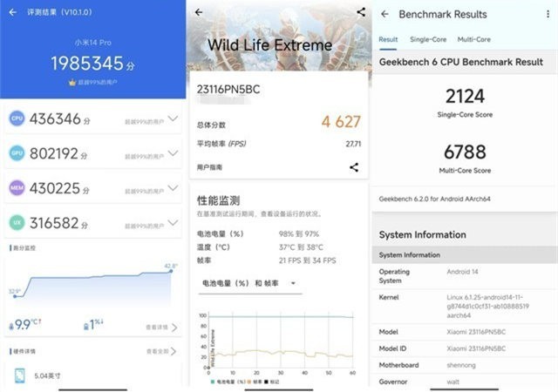Image resolution: width=558 pixels, height=392 pixels.
Task: Tap the battery percent legend entry
Action: pos(228,382)
